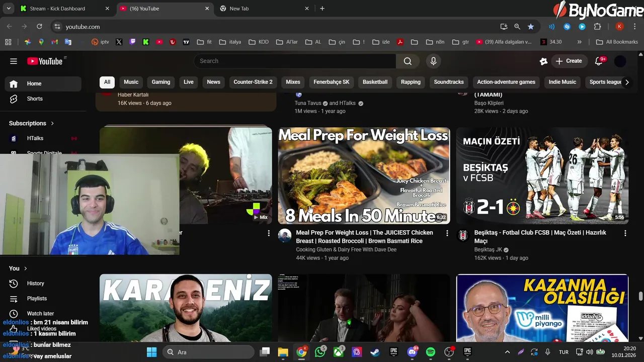Open Shorts in the sidebar
This screenshot has width=644, height=362.
(x=43, y=99)
